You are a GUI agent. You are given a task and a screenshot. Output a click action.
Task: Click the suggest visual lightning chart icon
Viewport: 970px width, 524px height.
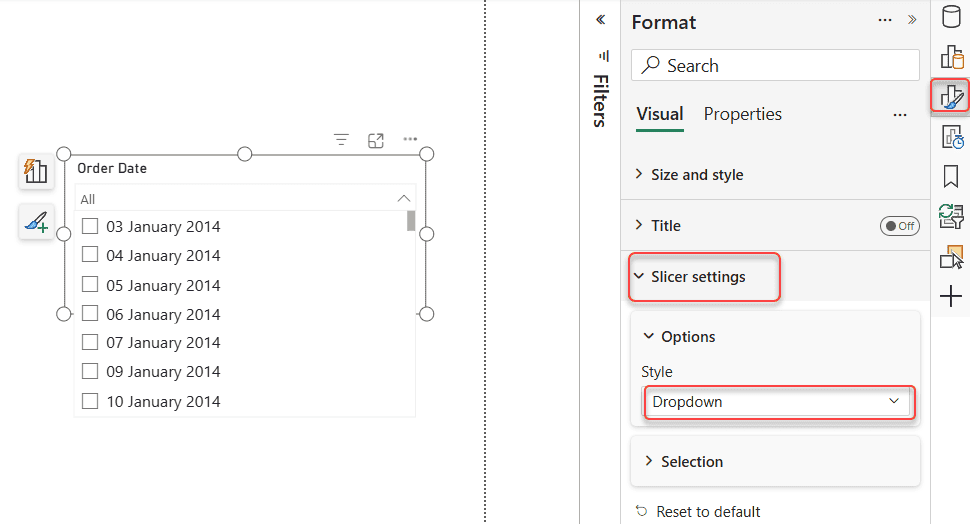click(x=36, y=171)
